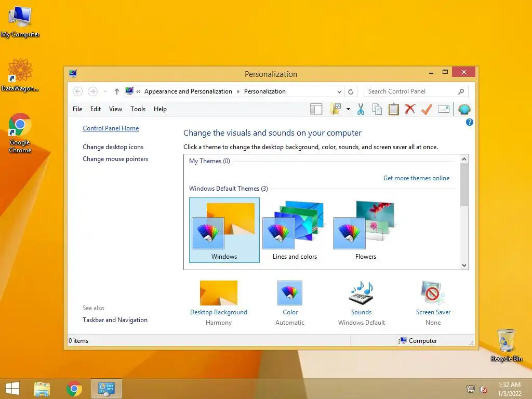Click the folder options toolbar icon

pyautogui.click(x=336, y=109)
